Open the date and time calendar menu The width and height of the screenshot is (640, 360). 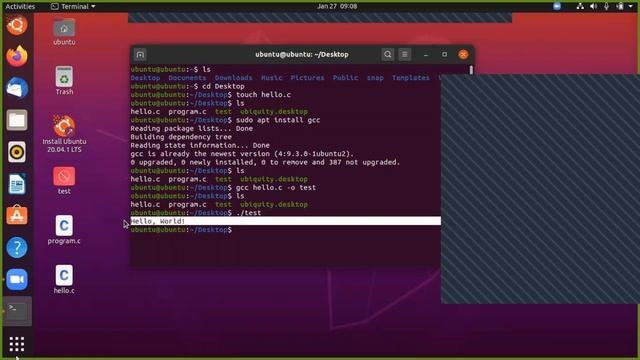click(337, 6)
